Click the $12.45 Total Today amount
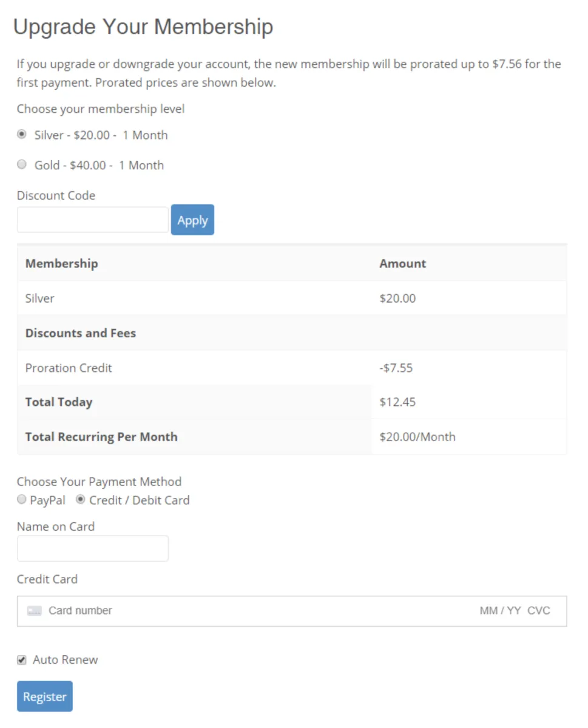Image resolution: width=588 pixels, height=728 pixels. (397, 402)
